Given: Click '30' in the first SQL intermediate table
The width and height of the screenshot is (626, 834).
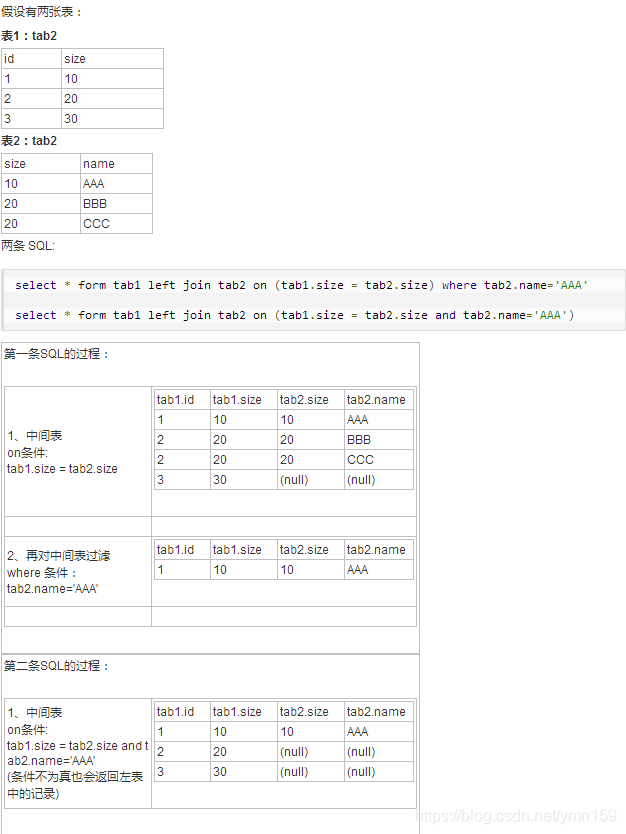Looking at the screenshot, I should [244, 480].
